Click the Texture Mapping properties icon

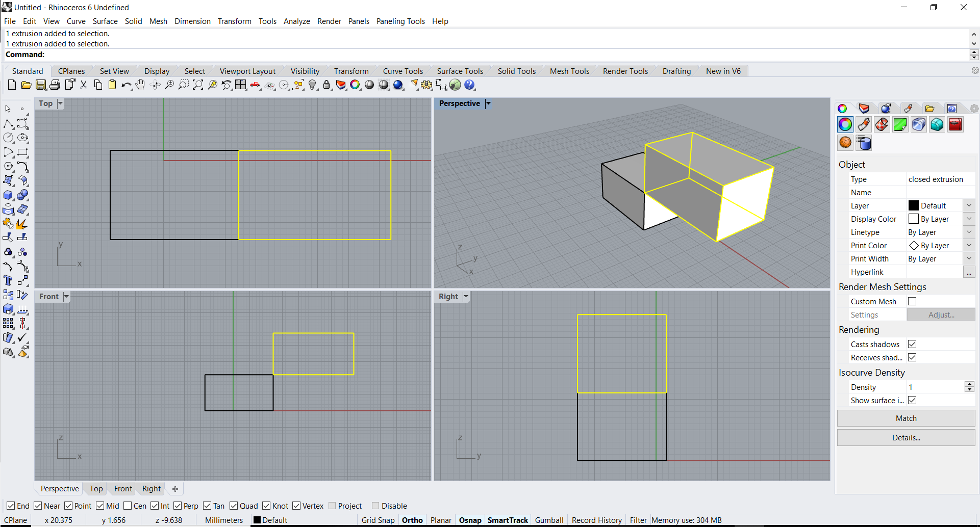(x=882, y=125)
